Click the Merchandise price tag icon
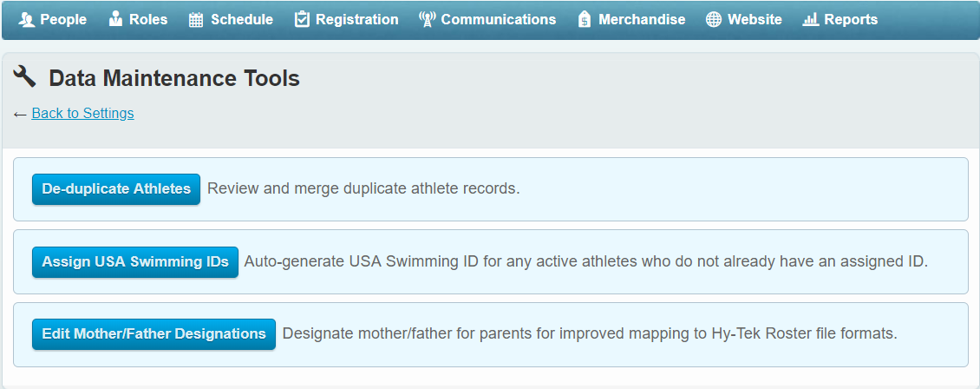 (x=585, y=20)
